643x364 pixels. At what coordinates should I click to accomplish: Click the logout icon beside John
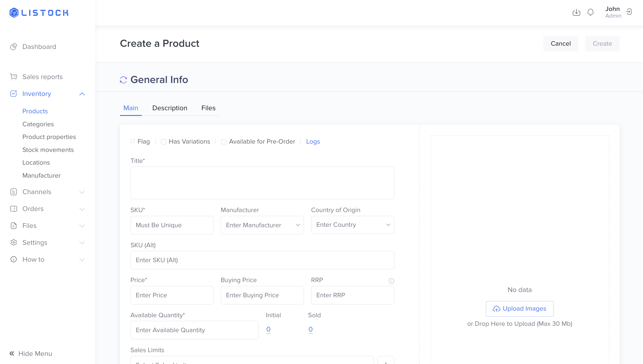click(x=629, y=12)
